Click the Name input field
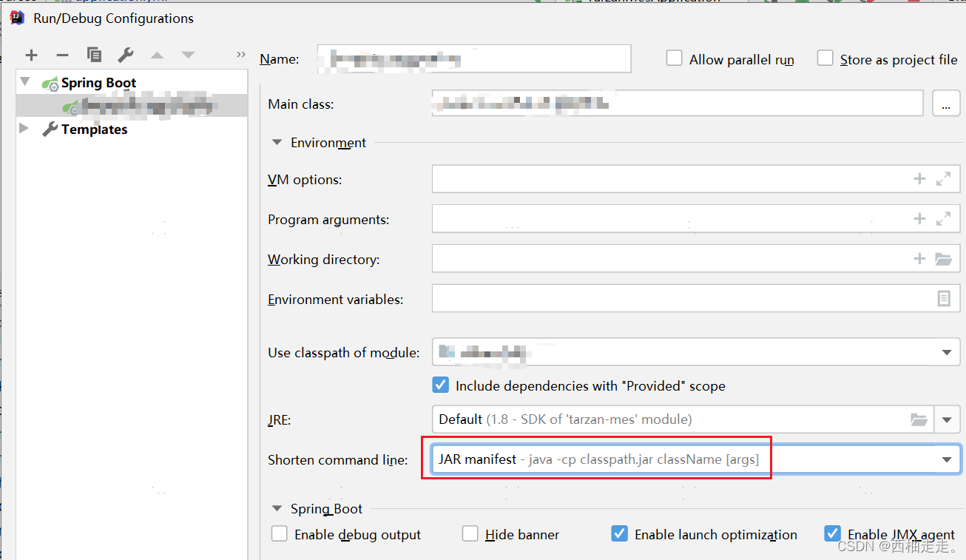The height and width of the screenshot is (560, 966). click(473, 58)
